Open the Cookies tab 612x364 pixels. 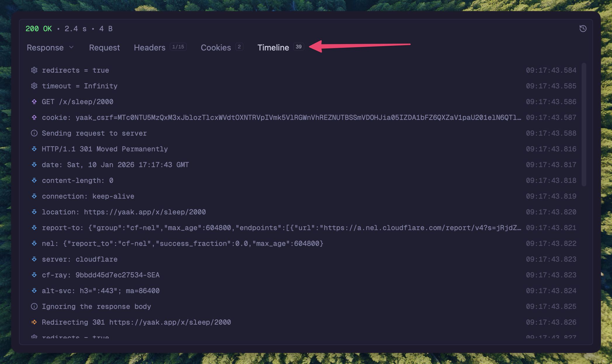(x=216, y=48)
